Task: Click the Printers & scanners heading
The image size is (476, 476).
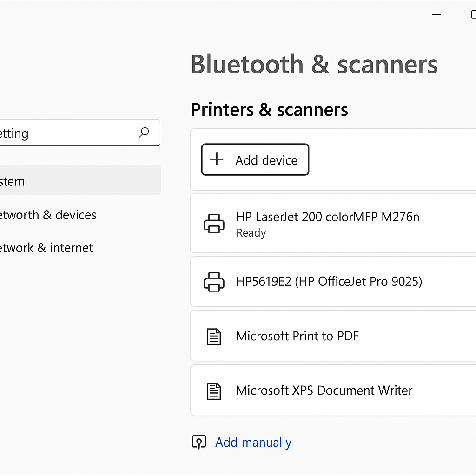Action: [x=269, y=110]
